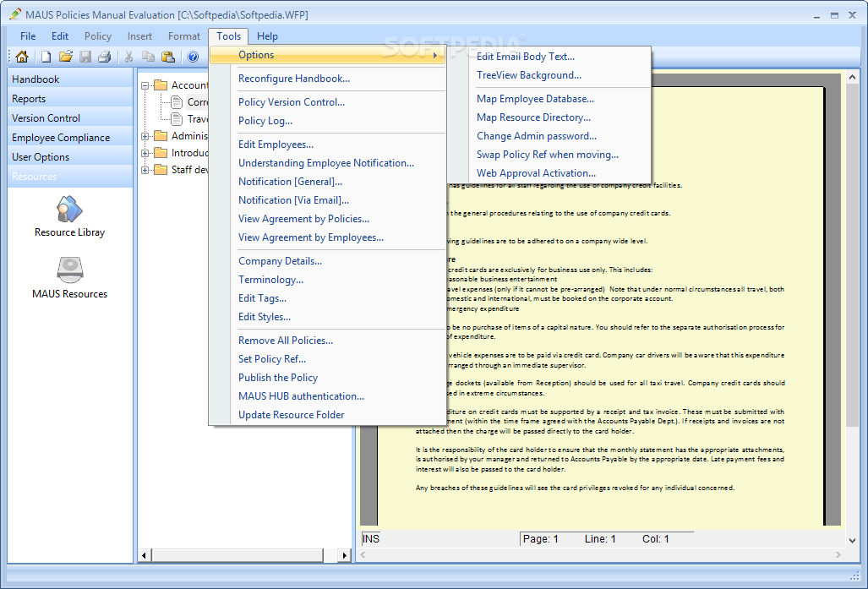The width and height of the screenshot is (868, 589).
Task: Choose Terminology... menu entry
Action: 328,280
